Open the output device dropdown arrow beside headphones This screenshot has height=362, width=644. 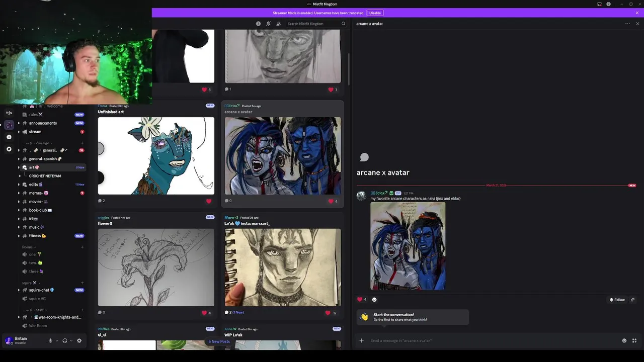(x=71, y=341)
